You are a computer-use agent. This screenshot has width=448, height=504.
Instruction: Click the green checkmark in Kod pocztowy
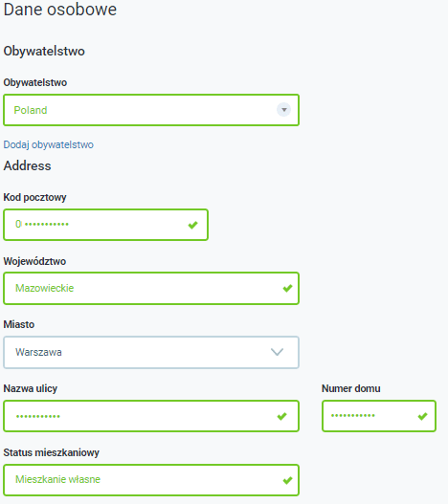192,225
